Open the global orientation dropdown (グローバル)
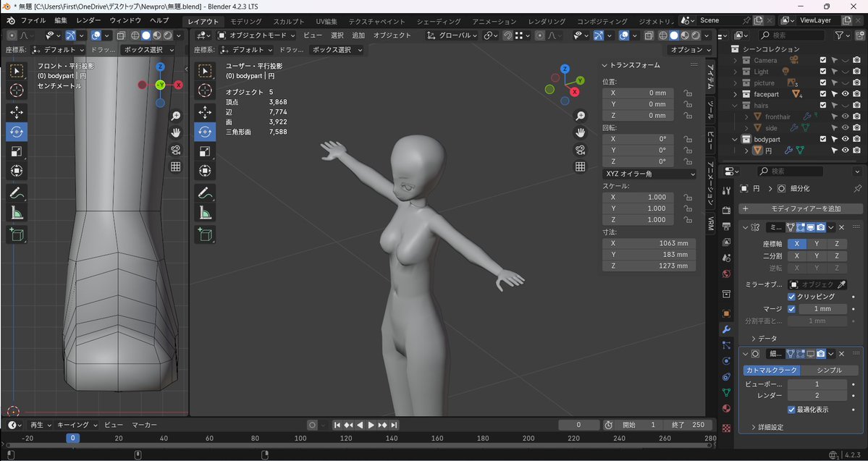 pos(452,35)
